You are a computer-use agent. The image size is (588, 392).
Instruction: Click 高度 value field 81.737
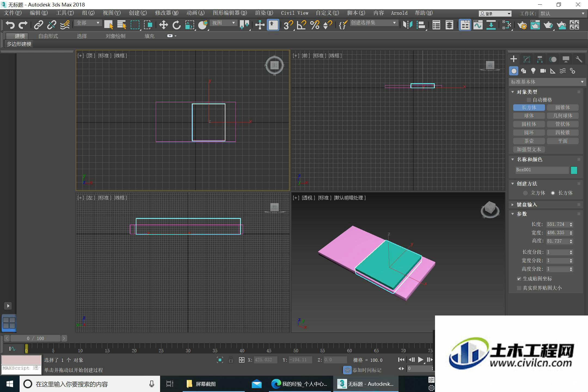tap(557, 241)
